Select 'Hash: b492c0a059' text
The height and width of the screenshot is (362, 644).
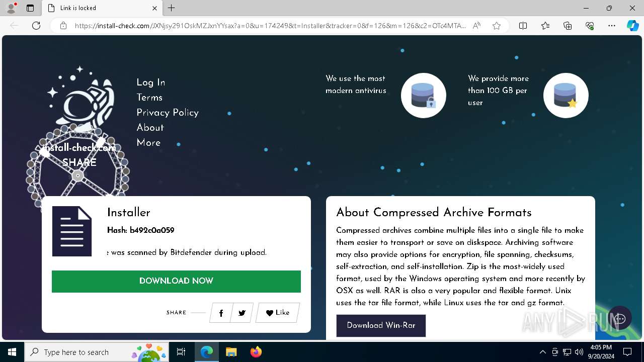[x=141, y=230]
